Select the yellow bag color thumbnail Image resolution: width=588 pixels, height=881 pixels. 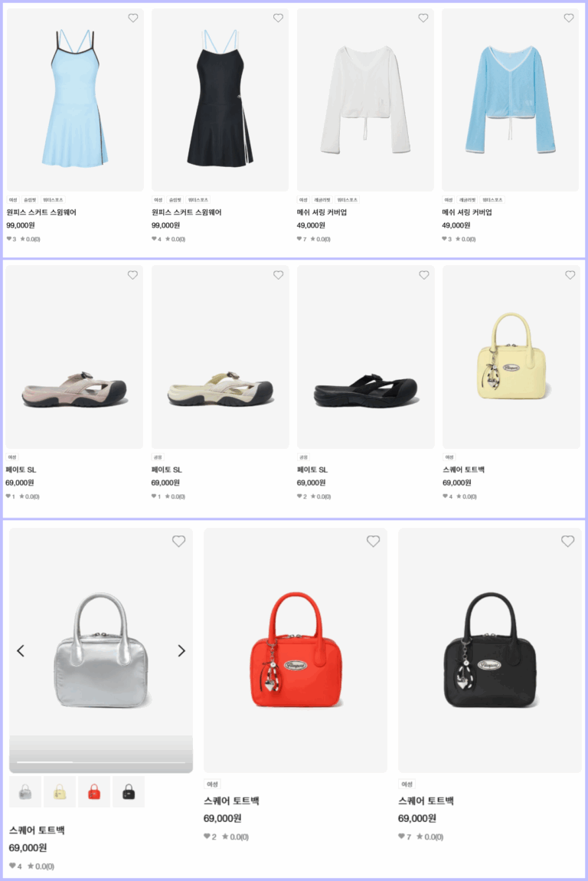click(x=60, y=791)
